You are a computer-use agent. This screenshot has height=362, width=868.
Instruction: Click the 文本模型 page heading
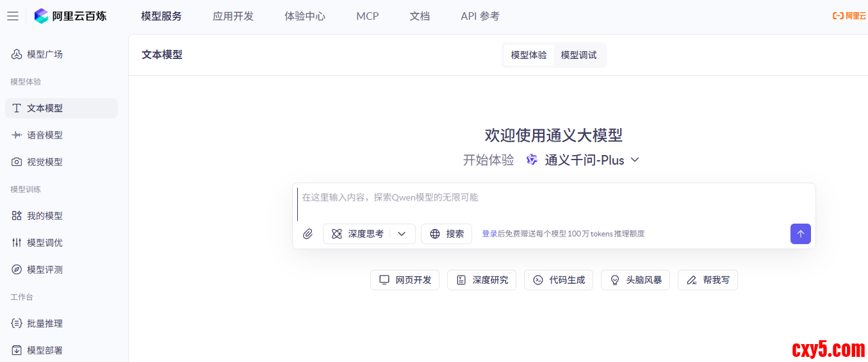(162, 55)
